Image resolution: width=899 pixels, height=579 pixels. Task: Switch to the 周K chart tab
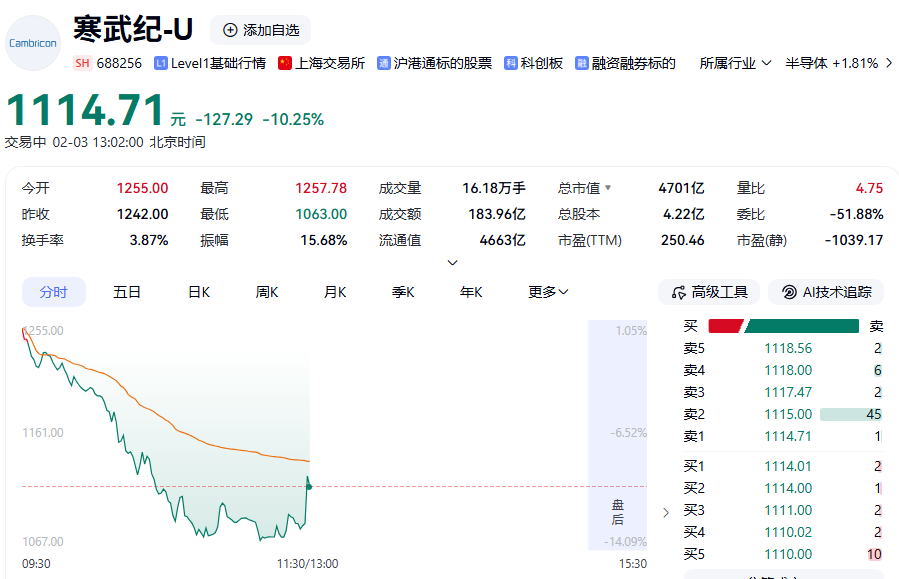tap(267, 292)
